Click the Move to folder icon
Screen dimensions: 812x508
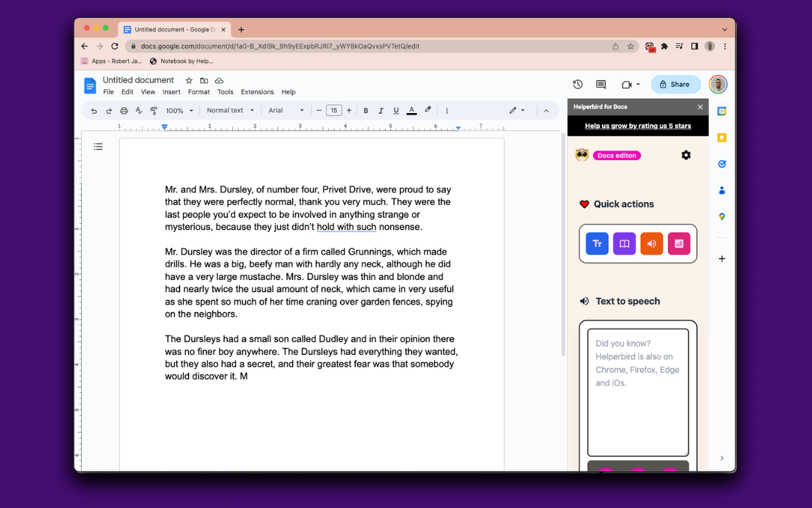pyautogui.click(x=204, y=81)
